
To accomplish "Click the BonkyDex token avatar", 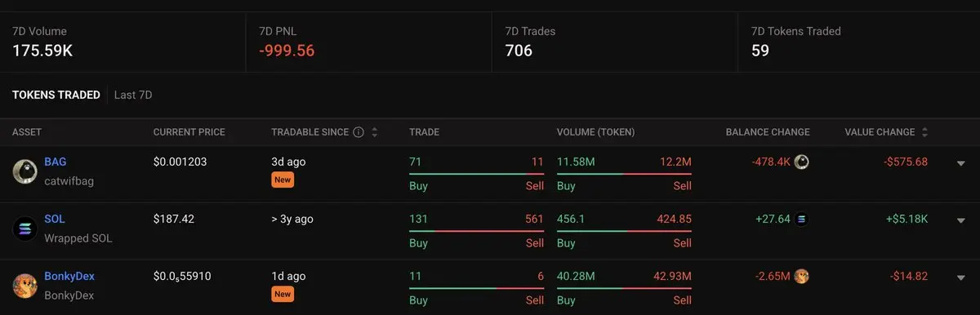I will pos(24,286).
